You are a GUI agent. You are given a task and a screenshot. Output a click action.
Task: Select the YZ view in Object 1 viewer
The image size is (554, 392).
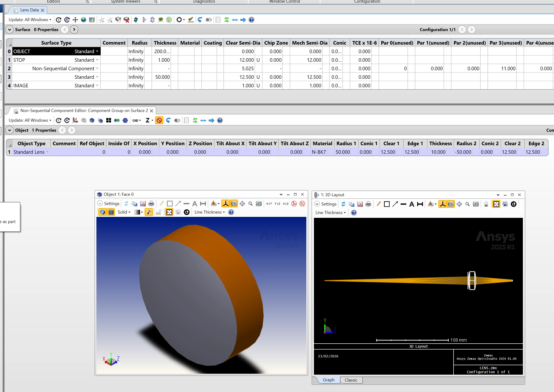pyautogui.click(x=277, y=204)
